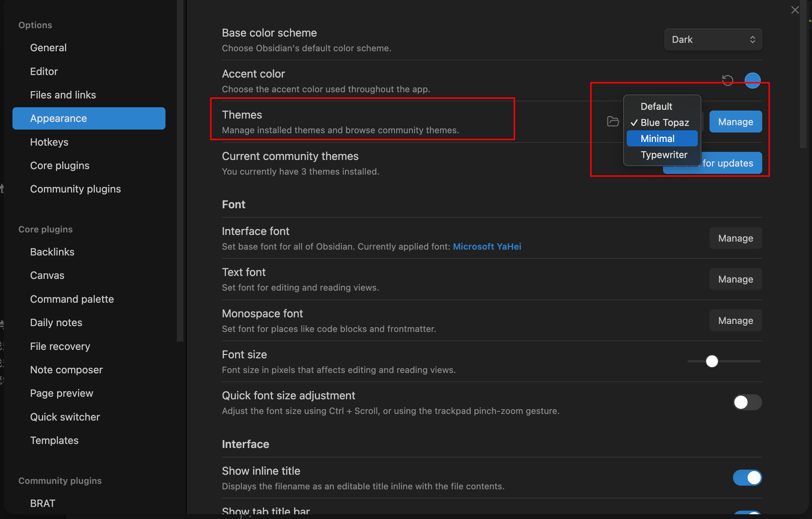
Task: Click the Font size slider handle
Action: (712, 361)
